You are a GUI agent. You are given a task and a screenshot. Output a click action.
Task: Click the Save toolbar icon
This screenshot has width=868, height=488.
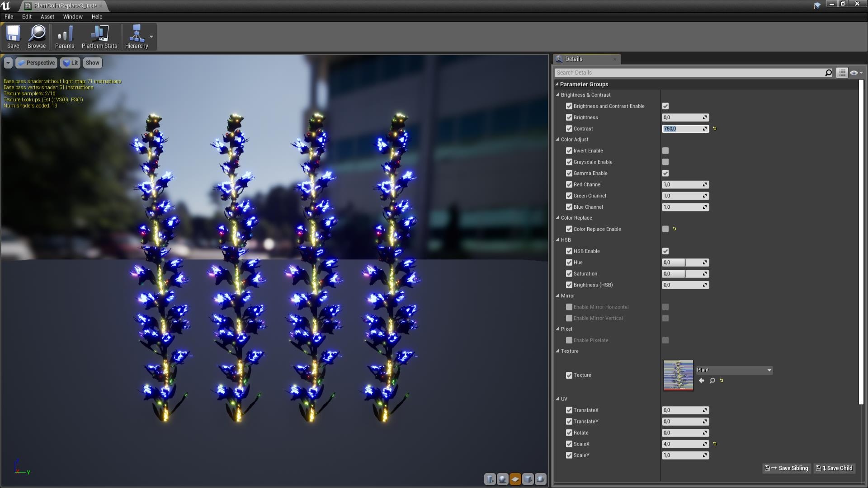tap(13, 36)
